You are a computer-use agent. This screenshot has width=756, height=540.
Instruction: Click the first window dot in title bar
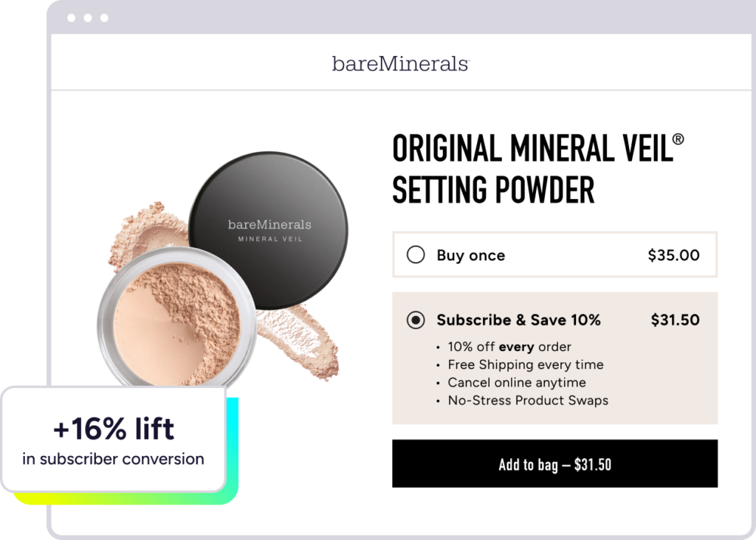point(72,18)
